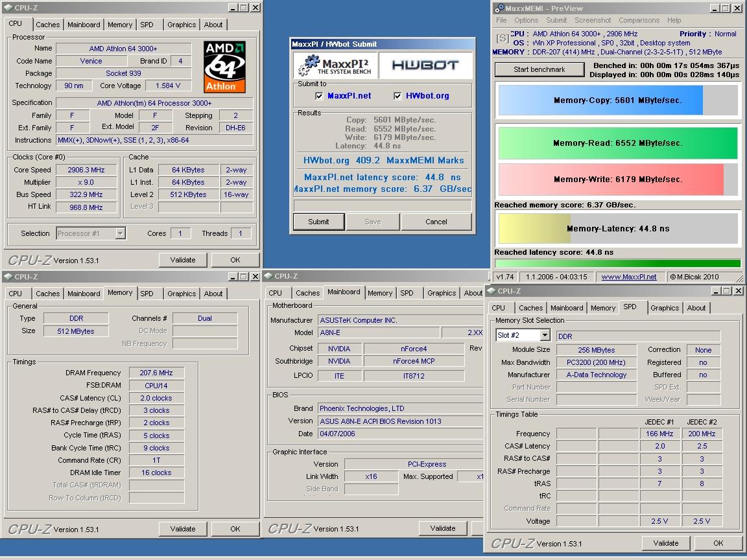This screenshot has width=747, height=560.
Task: Click Save in the HWbot Submit dialog
Action: [x=373, y=222]
